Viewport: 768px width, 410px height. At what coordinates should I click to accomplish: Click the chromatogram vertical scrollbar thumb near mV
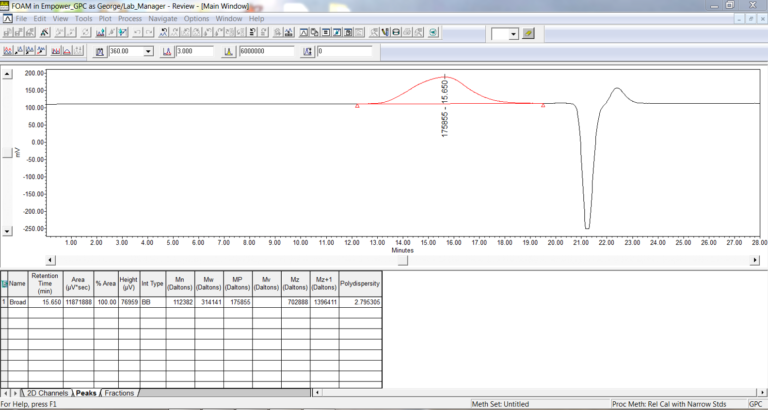click(7, 153)
